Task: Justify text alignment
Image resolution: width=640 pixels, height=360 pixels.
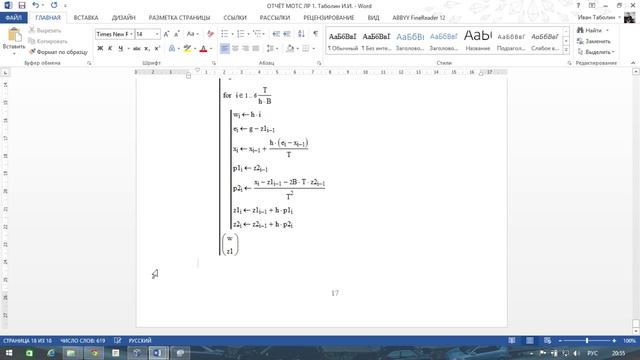Action: (x=256, y=49)
